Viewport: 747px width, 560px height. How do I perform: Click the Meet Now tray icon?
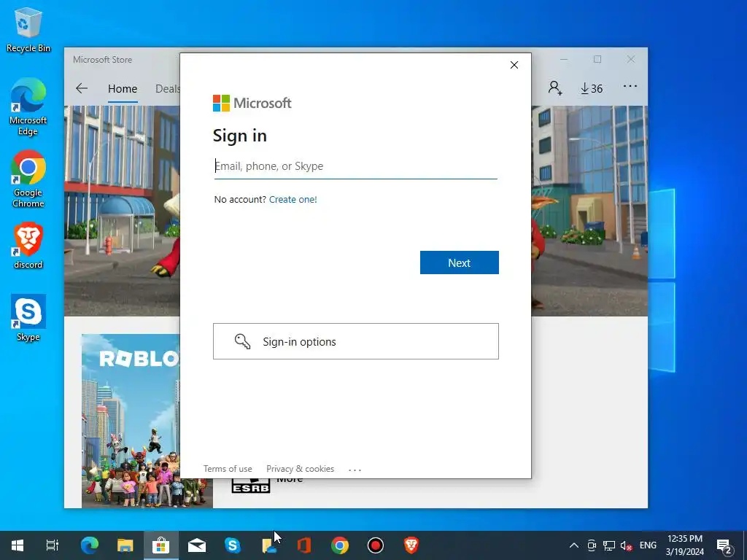[x=592, y=545]
